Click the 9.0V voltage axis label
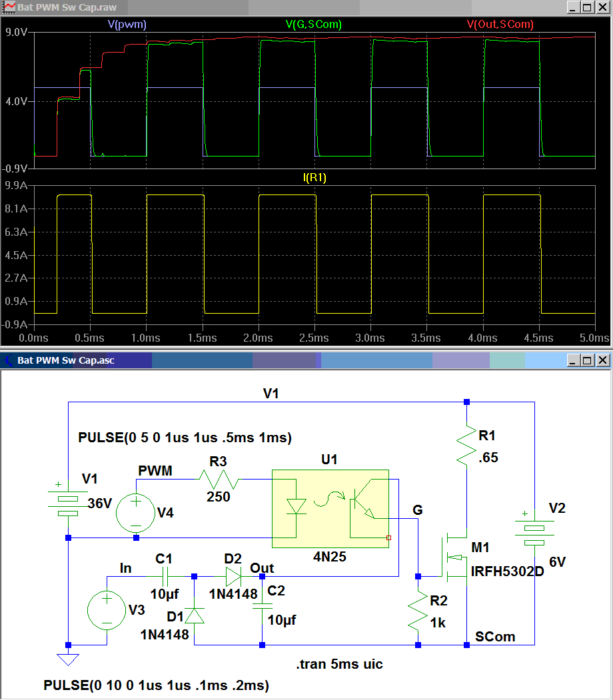This screenshot has width=613, height=700. click(x=15, y=32)
